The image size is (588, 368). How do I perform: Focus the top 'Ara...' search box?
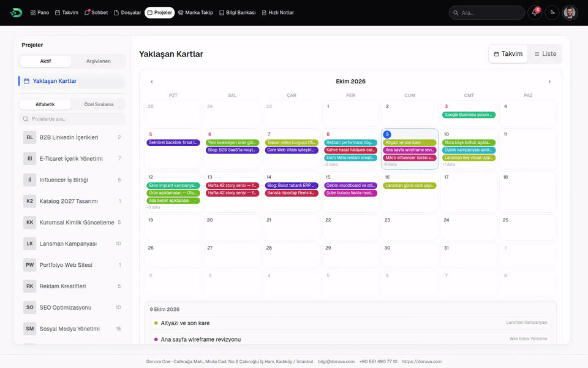click(x=487, y=13)
